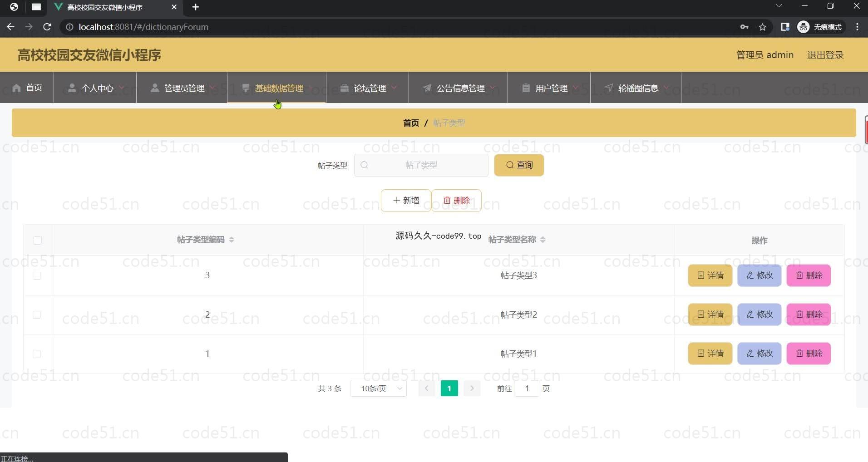
Task: Click the site info icon in address bar
Action: (69, 27)
